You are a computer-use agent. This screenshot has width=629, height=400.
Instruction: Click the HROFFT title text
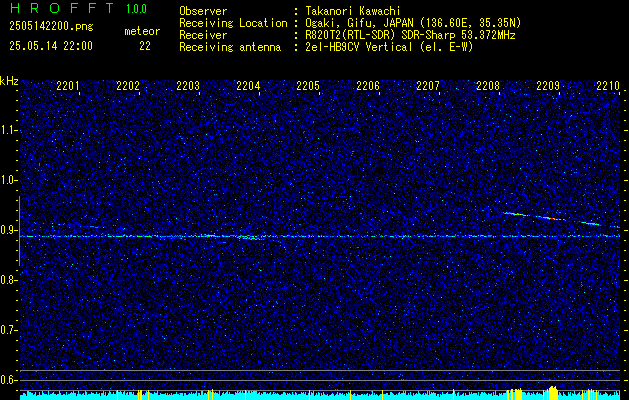(62, 8)
